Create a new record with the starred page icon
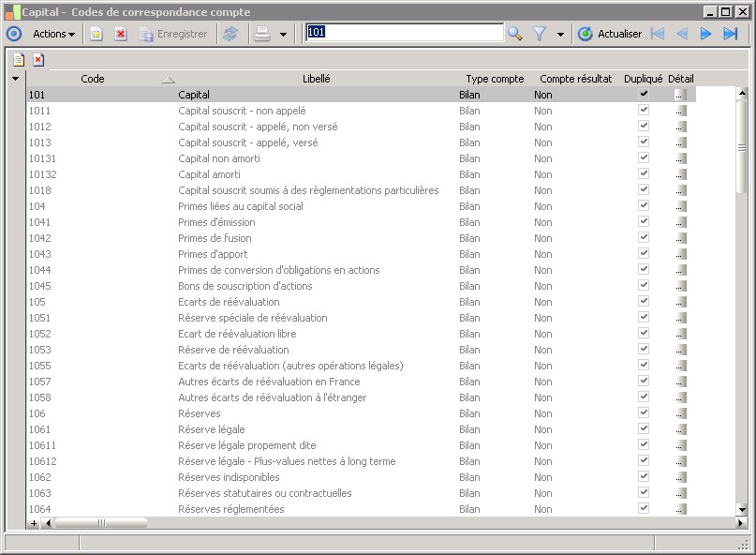Screen dimensions: 756x555 click(96, 34)
